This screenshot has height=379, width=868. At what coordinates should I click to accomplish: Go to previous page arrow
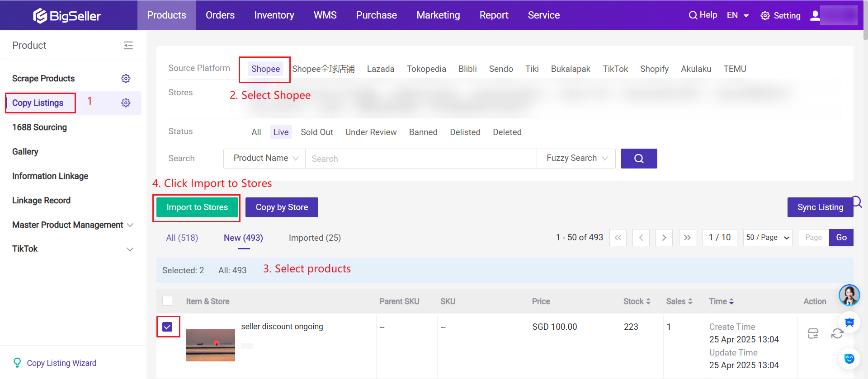[x=641, y=238]
